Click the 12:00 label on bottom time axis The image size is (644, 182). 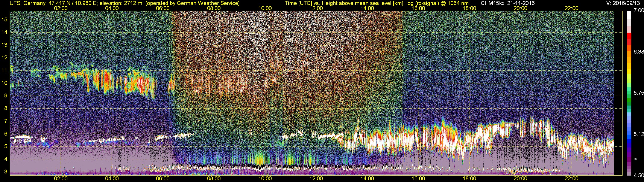coord(316,179)
